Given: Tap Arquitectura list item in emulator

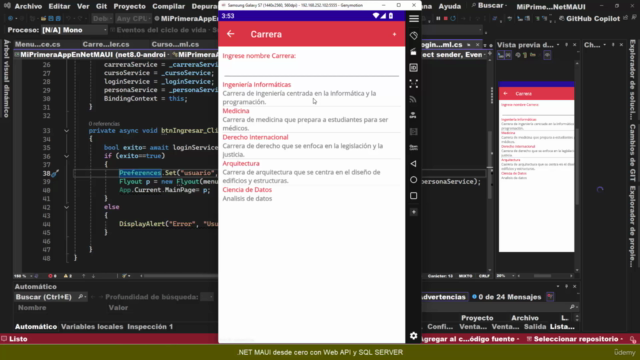Looking at the screenshot, I should pyautogui.click(x=311, y=172).
